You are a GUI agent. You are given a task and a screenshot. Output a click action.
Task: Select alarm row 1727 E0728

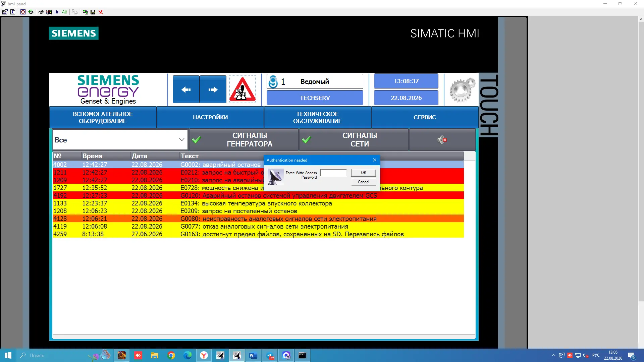pos(258,188)
